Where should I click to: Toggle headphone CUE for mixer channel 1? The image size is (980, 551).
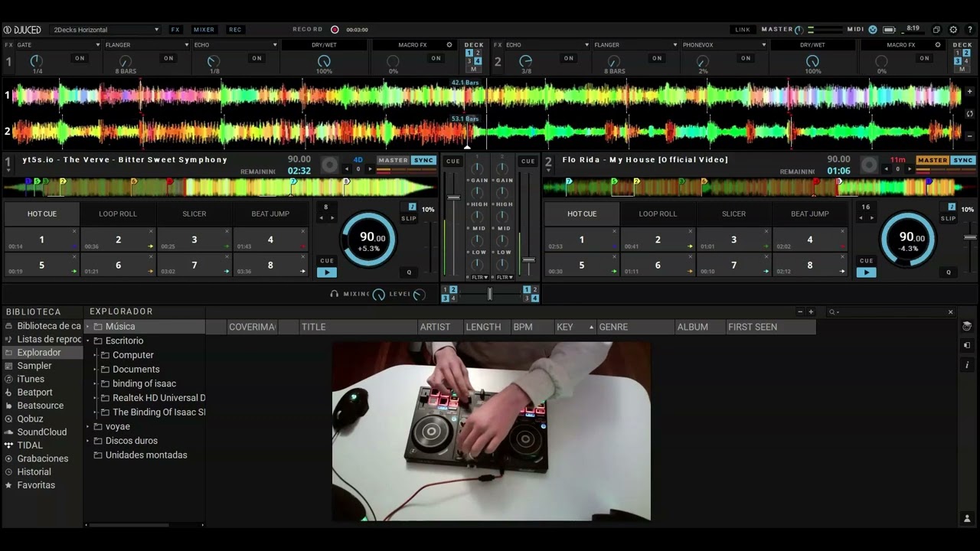(x=453, y=161)
